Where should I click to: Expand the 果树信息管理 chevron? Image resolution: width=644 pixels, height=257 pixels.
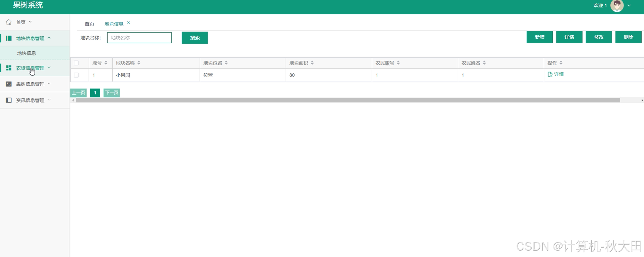pos(49,84)
